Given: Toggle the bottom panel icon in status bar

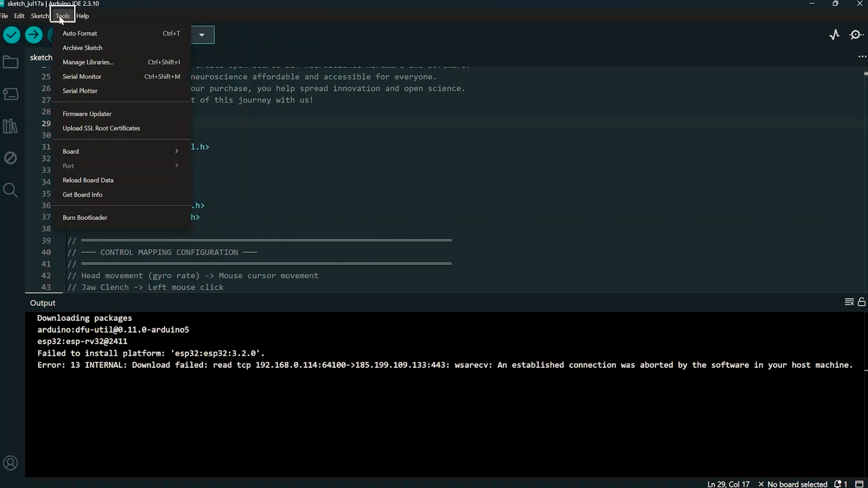Looking at the screenshot, I should 859,484.
